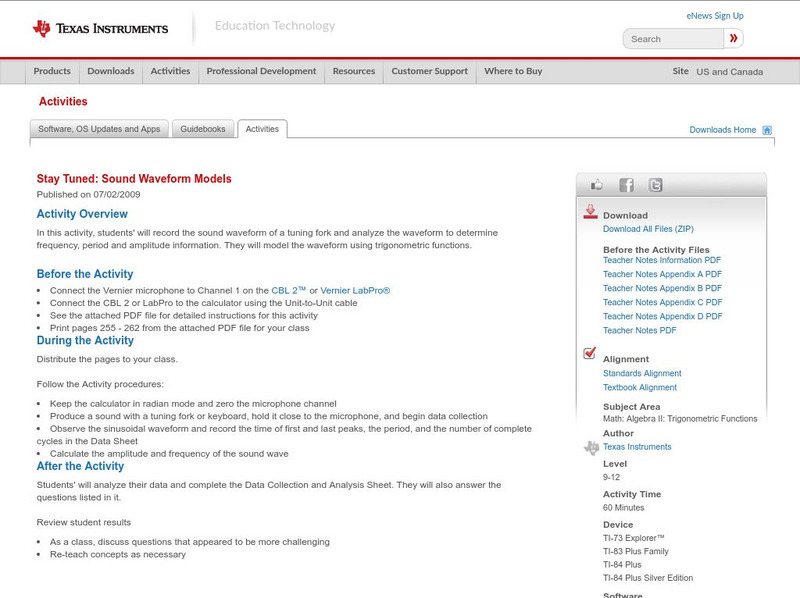The width and height of the screenshot is (800, 598).
Task: Click the Alignment checkmark icon
Action: click(590, 353)
